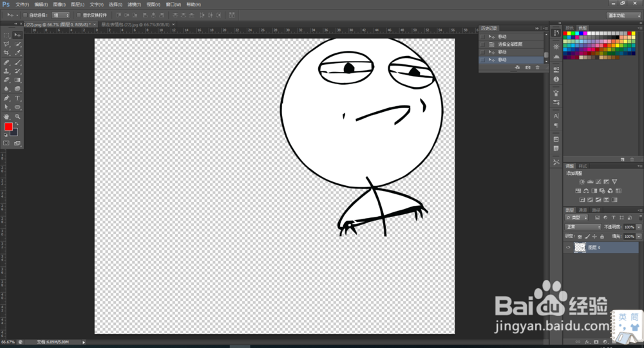Open layer fill slider arrow
The image size is (644, 348).
639,236
